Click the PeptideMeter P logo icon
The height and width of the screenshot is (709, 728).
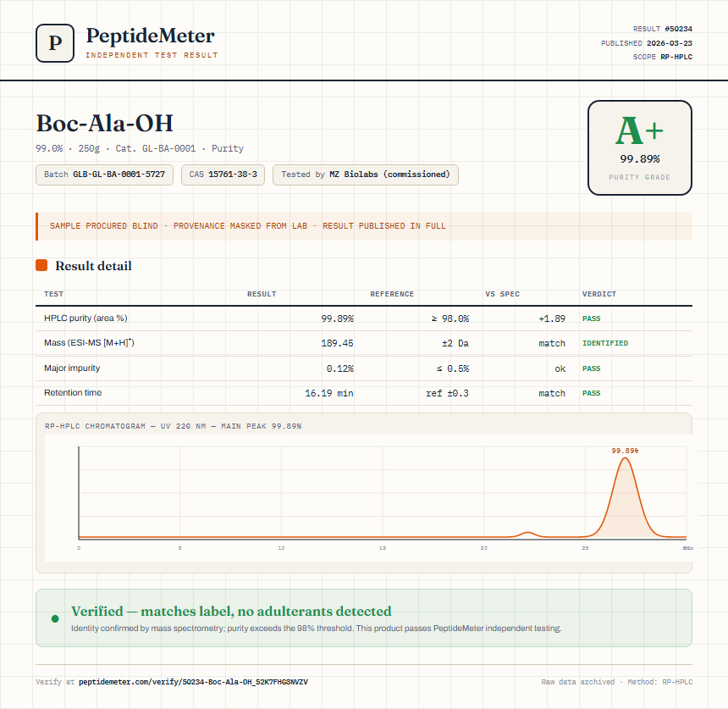pyautogui.click(x=55, y=43)
